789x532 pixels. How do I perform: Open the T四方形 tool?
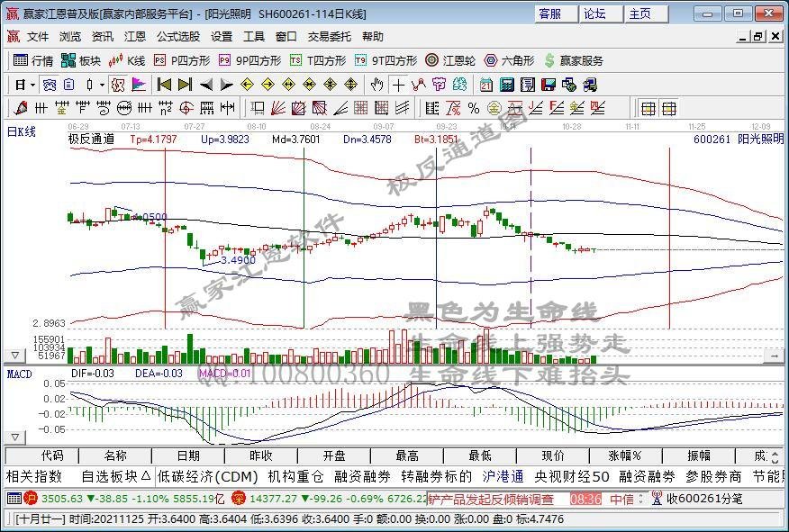[x=318, y=61]
